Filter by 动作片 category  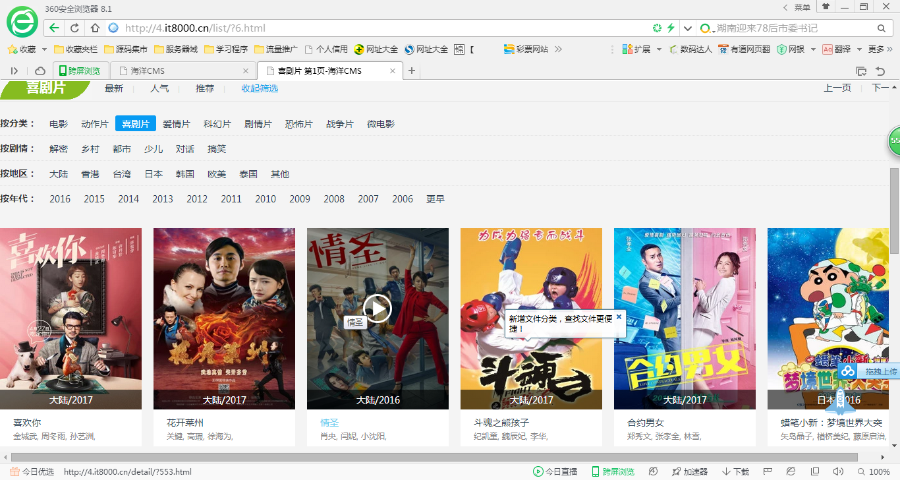(95, 124)
